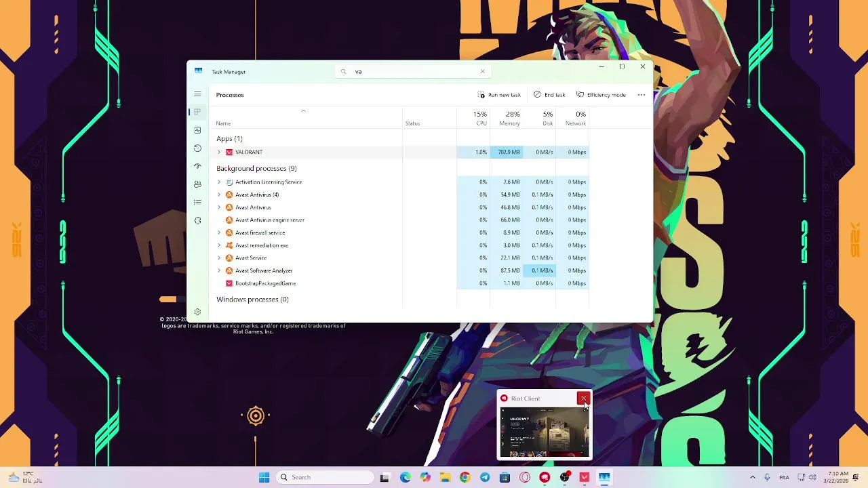Open App history page in sidebar
Image resolution: width=868 pixels, height=488 pixels.
point(197,148)
